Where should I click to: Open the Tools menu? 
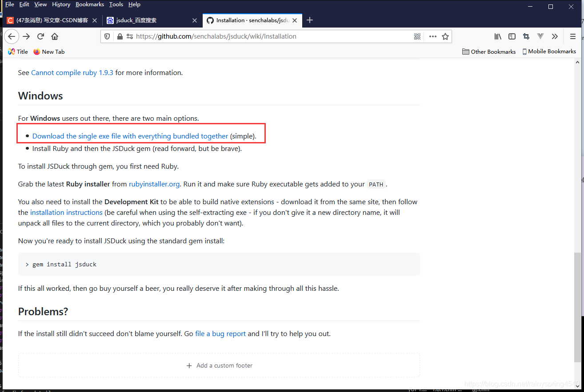point(116,4)
